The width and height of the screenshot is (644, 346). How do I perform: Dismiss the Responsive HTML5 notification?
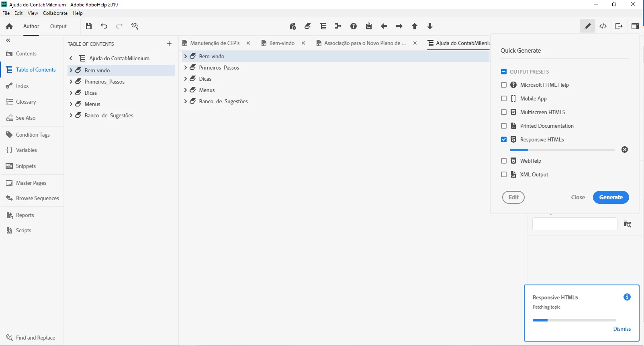[x=622, y=329]
